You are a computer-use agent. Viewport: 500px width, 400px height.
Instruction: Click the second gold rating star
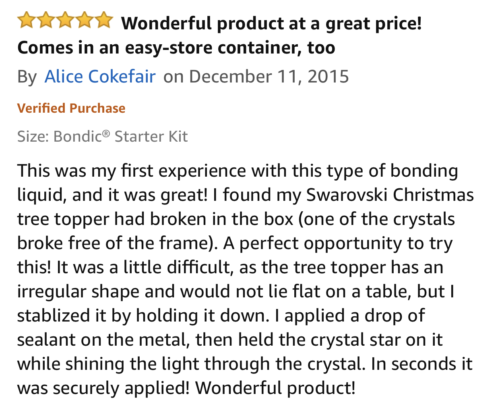(46, 20)
